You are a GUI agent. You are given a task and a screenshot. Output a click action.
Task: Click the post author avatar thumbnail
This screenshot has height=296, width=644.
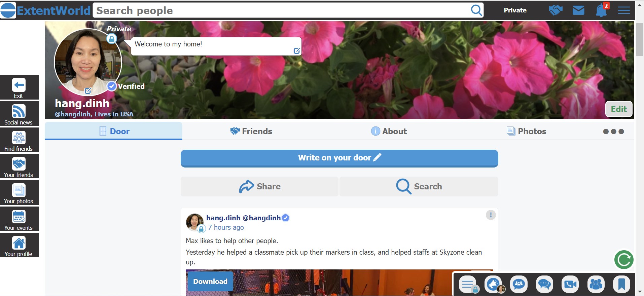tap(194, 222)
